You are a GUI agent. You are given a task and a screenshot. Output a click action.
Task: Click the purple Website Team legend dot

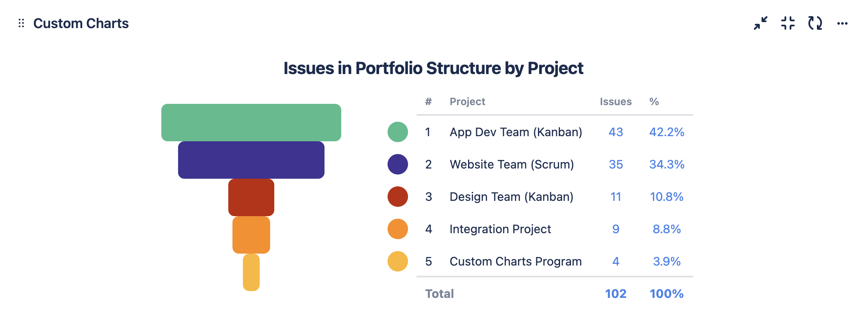pyautogui.click(x=397, y=164)
